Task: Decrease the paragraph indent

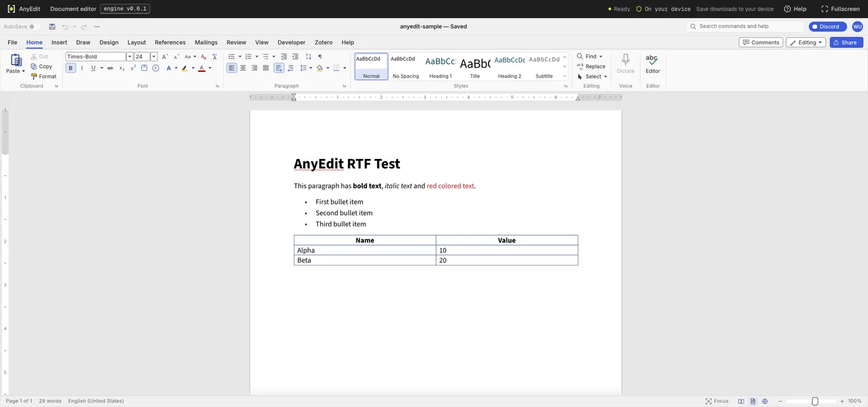Action: coord(284,56)
